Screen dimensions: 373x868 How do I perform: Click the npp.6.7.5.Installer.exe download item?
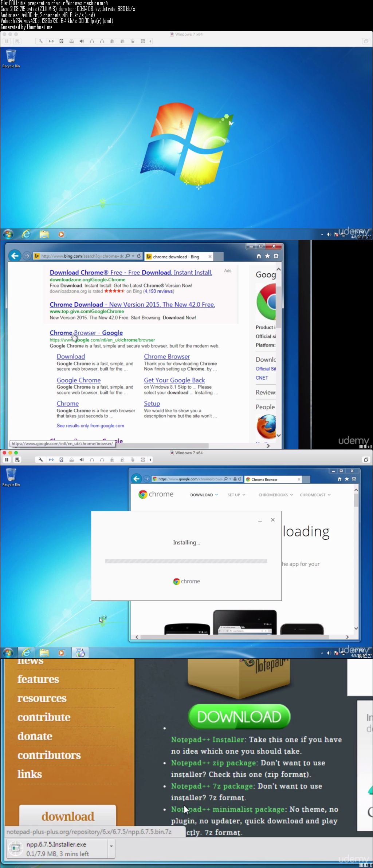[57, 849]
